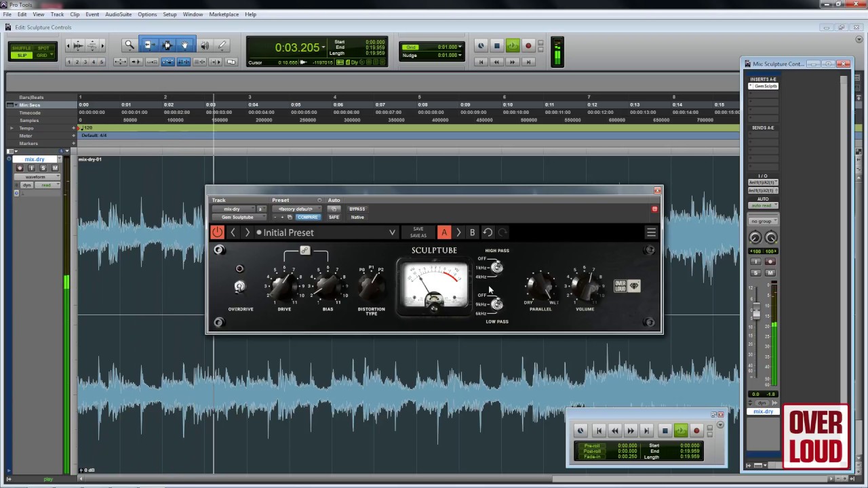868x488 pixels.
Task: Toggle Grid edit mode
Action: coord(44,55)
